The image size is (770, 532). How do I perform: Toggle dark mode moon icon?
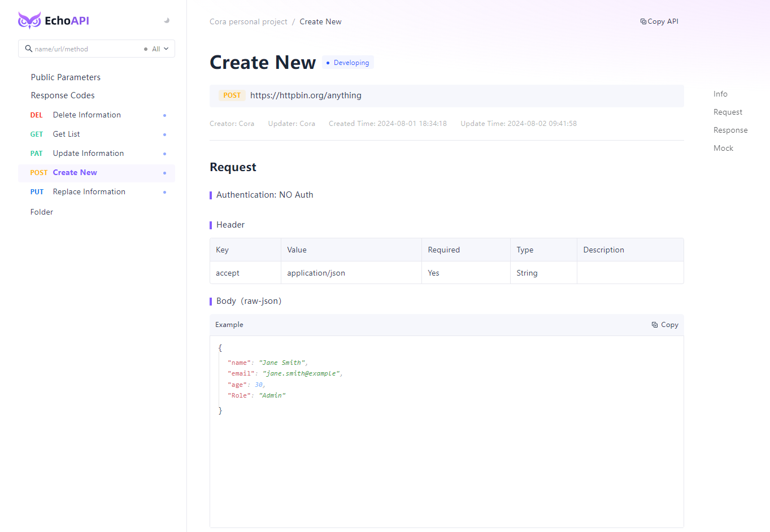(167, 20)
